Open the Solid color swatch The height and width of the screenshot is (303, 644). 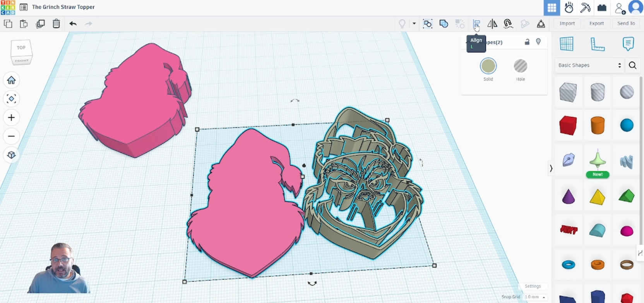[x=488, y=66]
